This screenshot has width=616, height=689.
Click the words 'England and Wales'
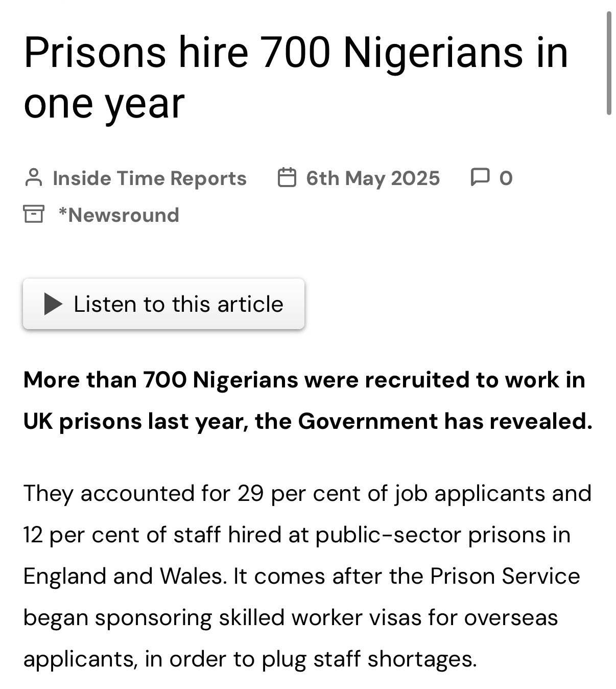click(x=123, y=576)
